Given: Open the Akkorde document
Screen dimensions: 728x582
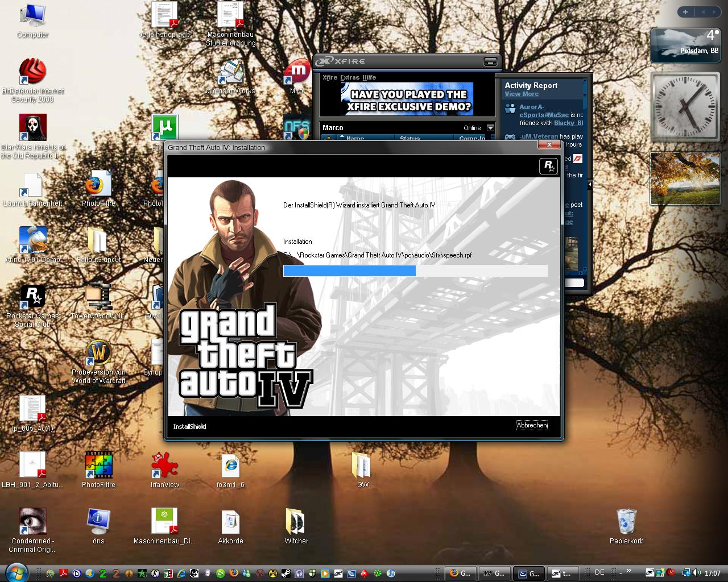Looking at the screenshot, I should click(x=231, y=526).
